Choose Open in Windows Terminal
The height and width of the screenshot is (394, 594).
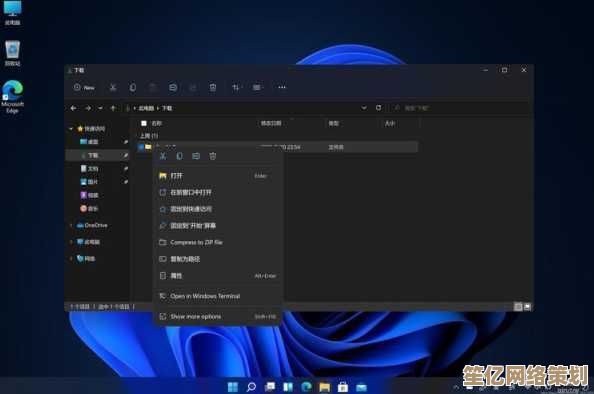tap(218, 296)
